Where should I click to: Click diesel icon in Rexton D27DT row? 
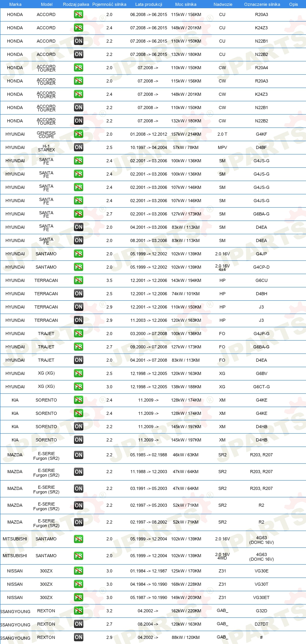78,624
